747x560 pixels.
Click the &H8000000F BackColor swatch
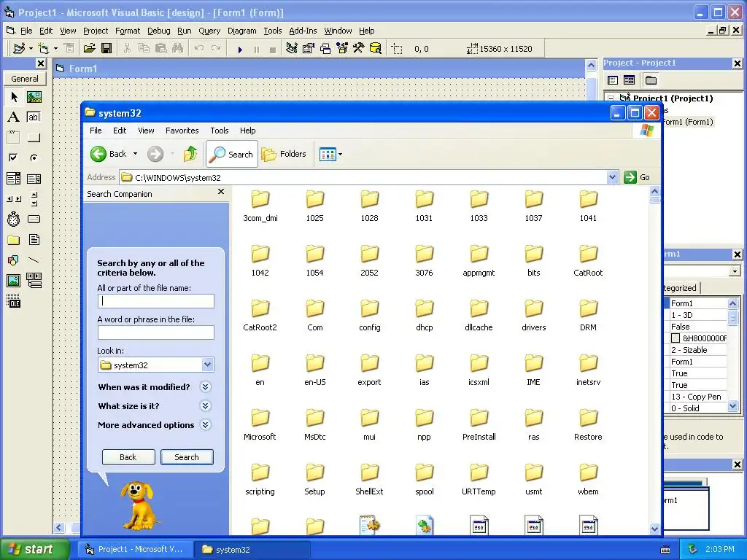tap(676, 338)
